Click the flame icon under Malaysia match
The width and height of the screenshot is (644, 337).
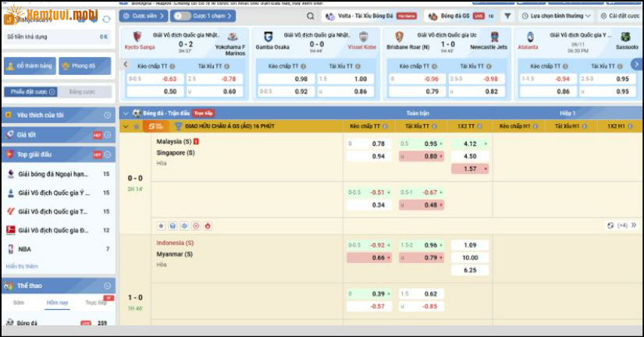coord(208,225)
